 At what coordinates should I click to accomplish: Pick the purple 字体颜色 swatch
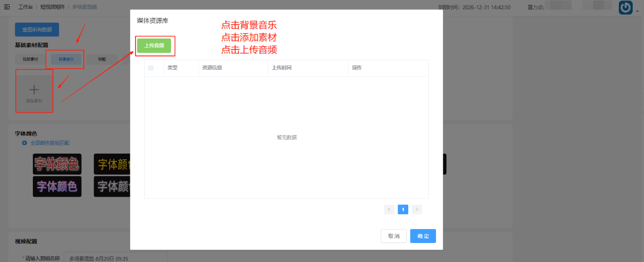point(57,186)
